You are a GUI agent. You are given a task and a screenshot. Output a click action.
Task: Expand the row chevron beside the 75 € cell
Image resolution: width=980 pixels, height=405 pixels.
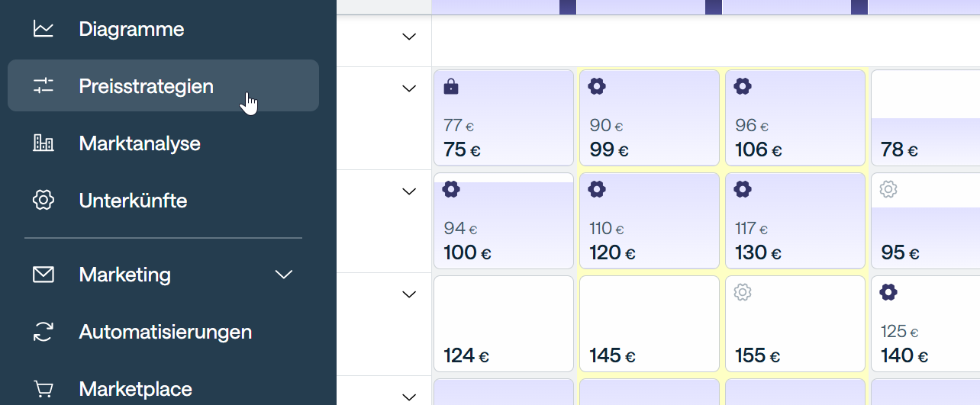[x=410, y=88]
